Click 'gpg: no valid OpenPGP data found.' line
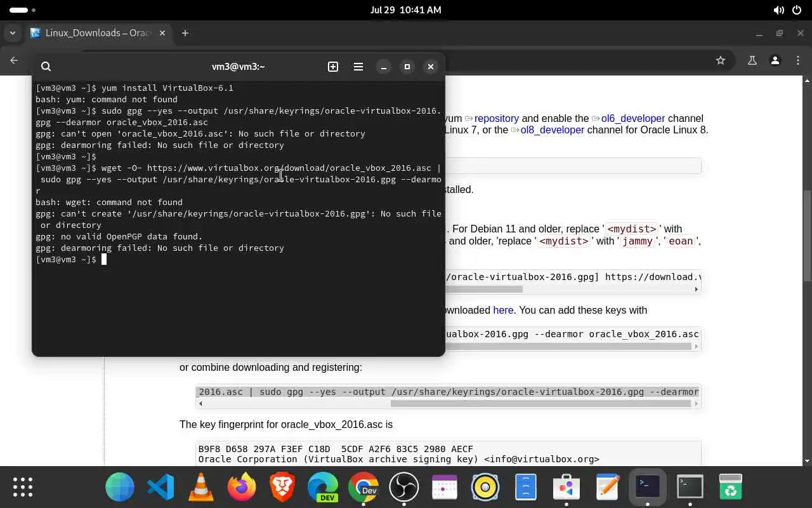This screenshot has width=812, height=508. pos(119,236)
